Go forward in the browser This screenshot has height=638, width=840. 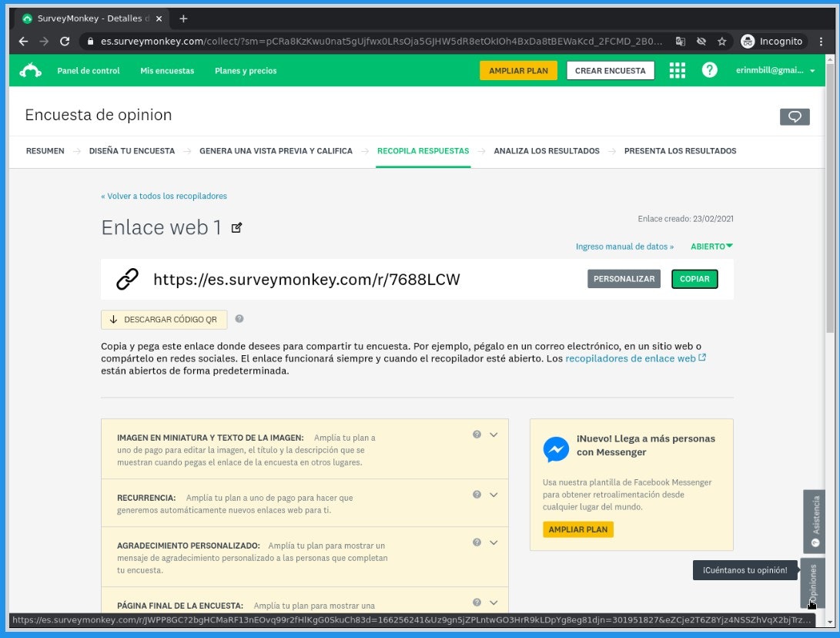44,42
